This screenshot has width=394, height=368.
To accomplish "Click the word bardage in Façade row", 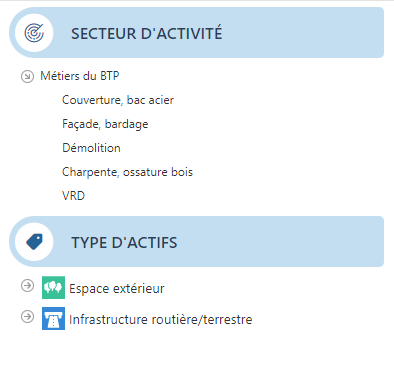I will pyautogui.click(x=127, y=124).
